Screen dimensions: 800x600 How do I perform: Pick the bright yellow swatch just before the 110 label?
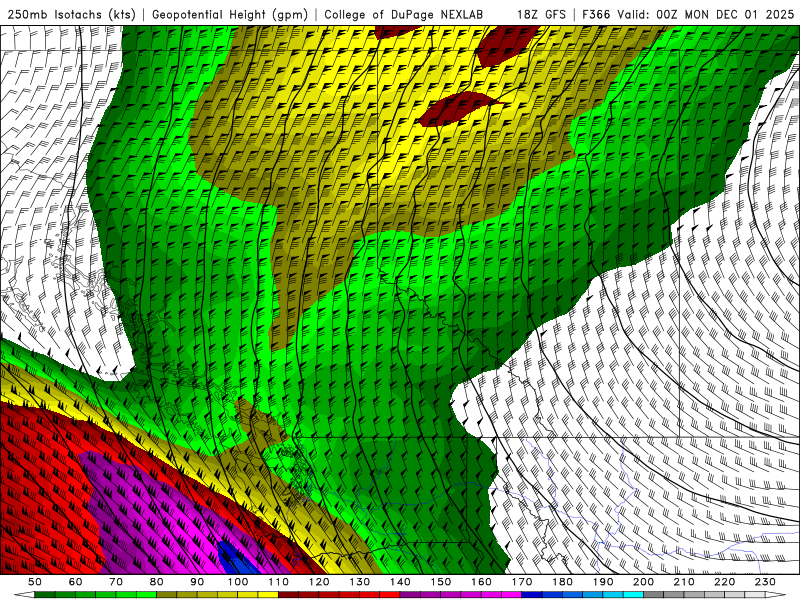coord(268,595)
